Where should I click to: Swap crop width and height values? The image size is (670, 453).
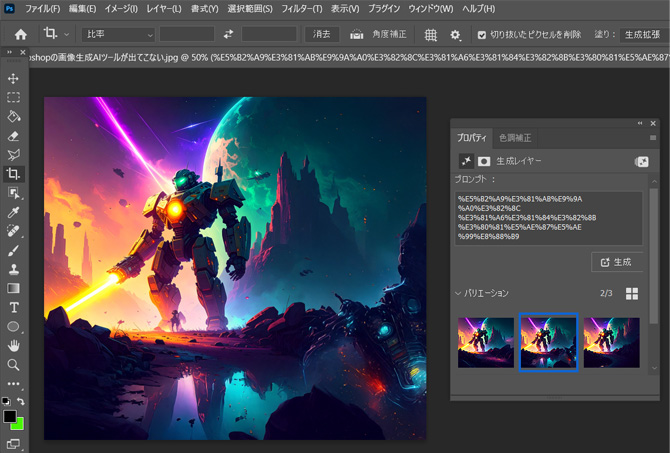point(228,34)
